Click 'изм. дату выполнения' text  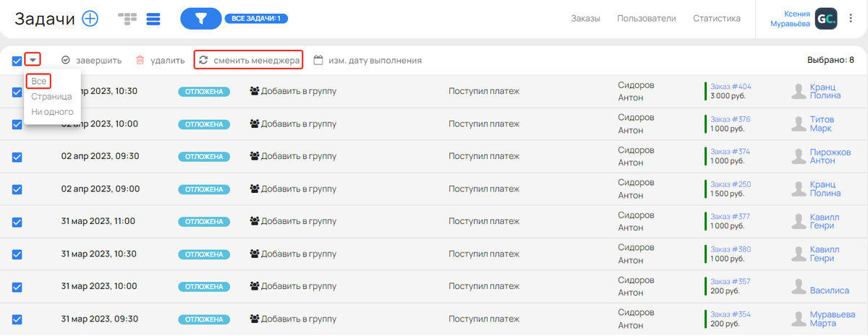point(375,61)
